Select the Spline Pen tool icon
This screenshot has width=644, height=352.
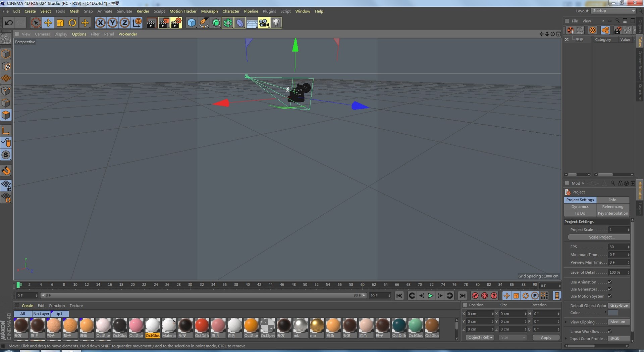click(x=203, y=23)
